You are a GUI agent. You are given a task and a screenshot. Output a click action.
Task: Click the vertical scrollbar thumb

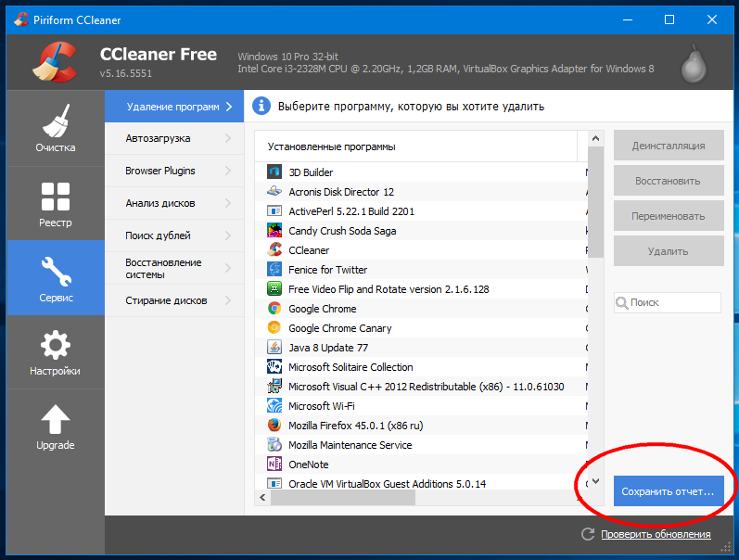pos(595,202)
